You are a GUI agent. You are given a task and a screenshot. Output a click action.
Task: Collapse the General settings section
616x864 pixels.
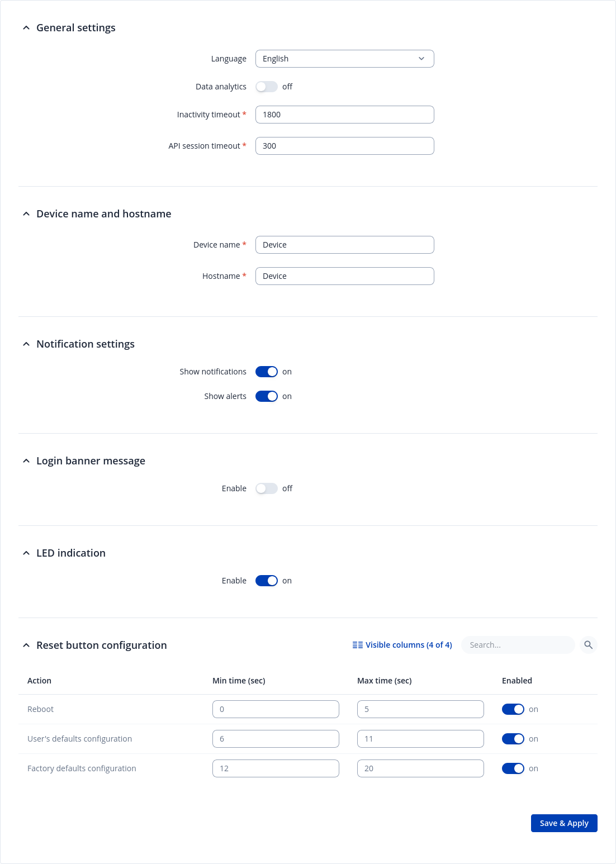pos(26,28)
